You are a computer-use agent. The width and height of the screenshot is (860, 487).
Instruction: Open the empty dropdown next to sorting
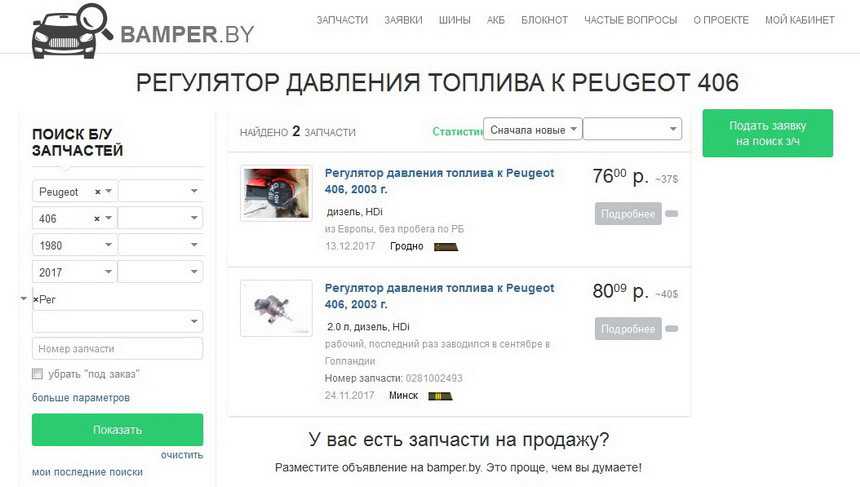pos(632,129)
